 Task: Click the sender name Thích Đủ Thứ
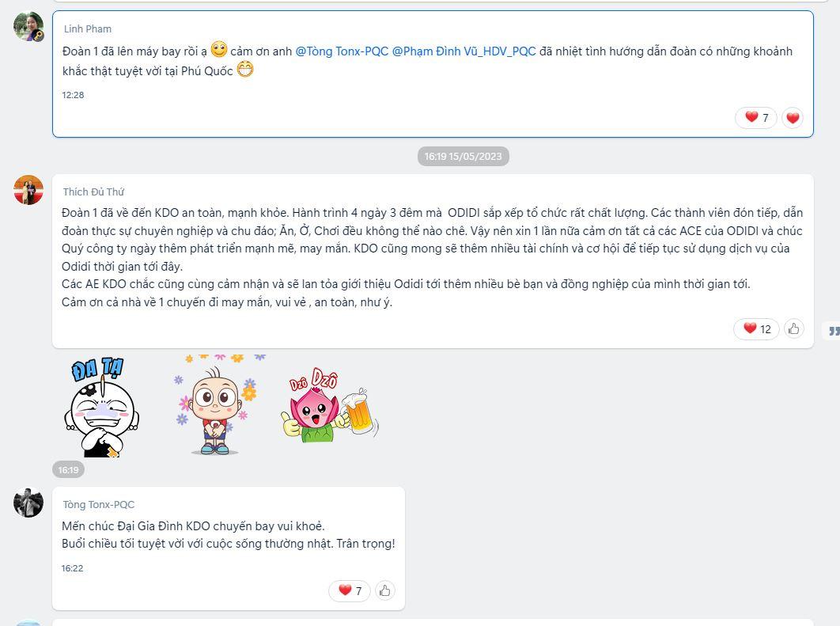pyautogui.click(x=93, y=192)
